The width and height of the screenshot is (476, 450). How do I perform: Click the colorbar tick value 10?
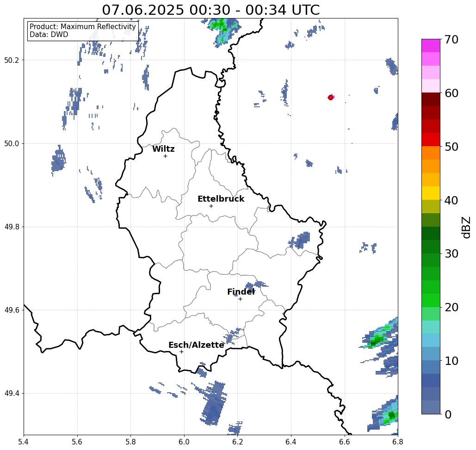tap(451, 361)
